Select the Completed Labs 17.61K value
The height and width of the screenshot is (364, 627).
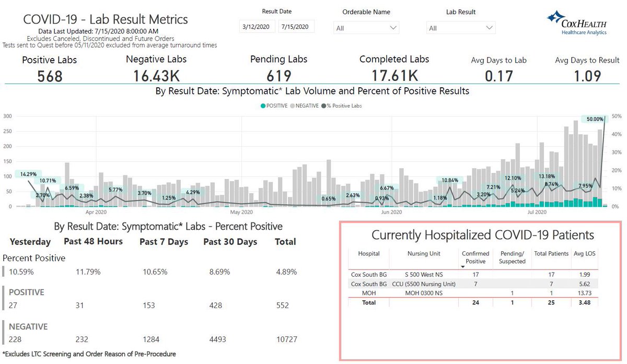[394, 76]
